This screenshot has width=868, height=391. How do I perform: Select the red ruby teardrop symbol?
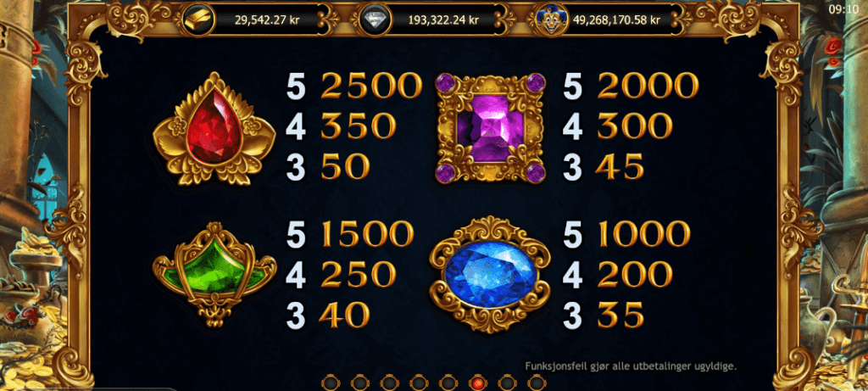point(214,129)
